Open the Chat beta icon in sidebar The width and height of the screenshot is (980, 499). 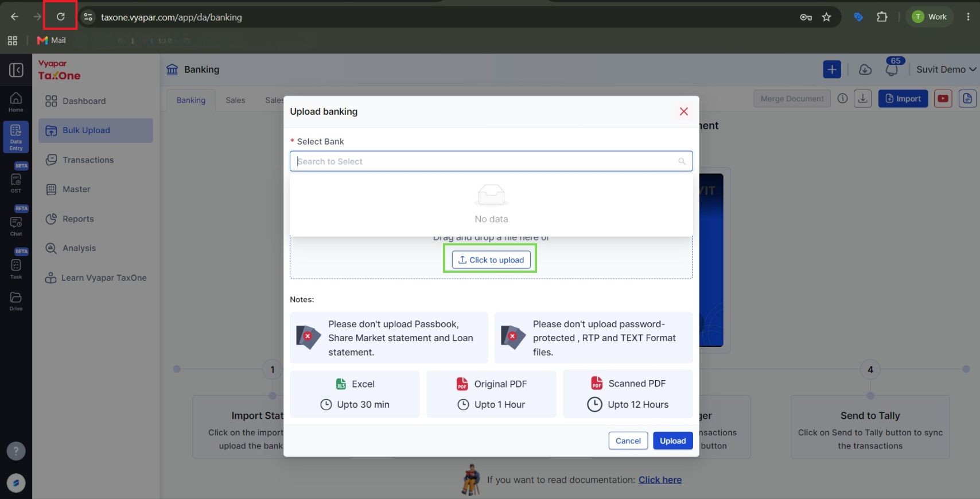click(x=16, y=226)
